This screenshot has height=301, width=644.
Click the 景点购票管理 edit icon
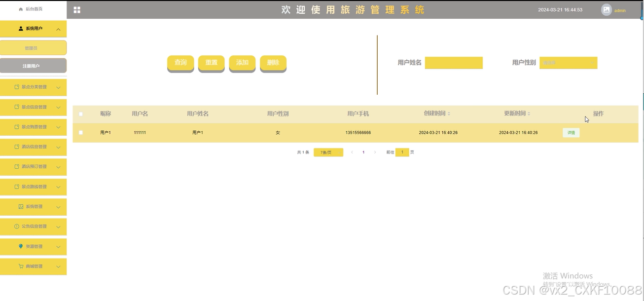coord(17,127)
